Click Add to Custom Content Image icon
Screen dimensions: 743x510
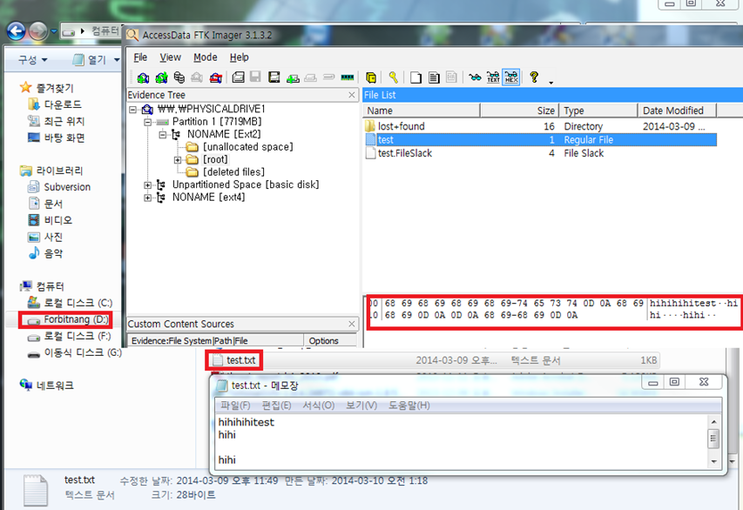(x=292, y=77)
